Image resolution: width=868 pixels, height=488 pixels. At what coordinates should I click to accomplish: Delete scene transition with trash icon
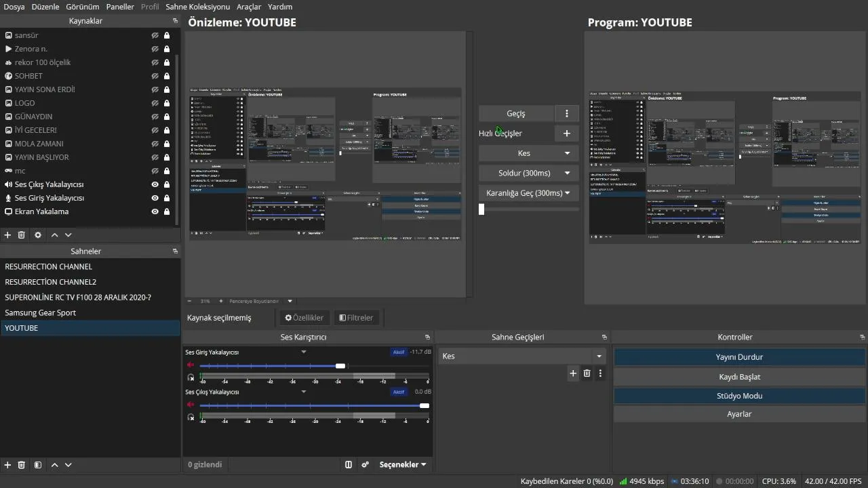pyautogui.click(x=587, y=373)
